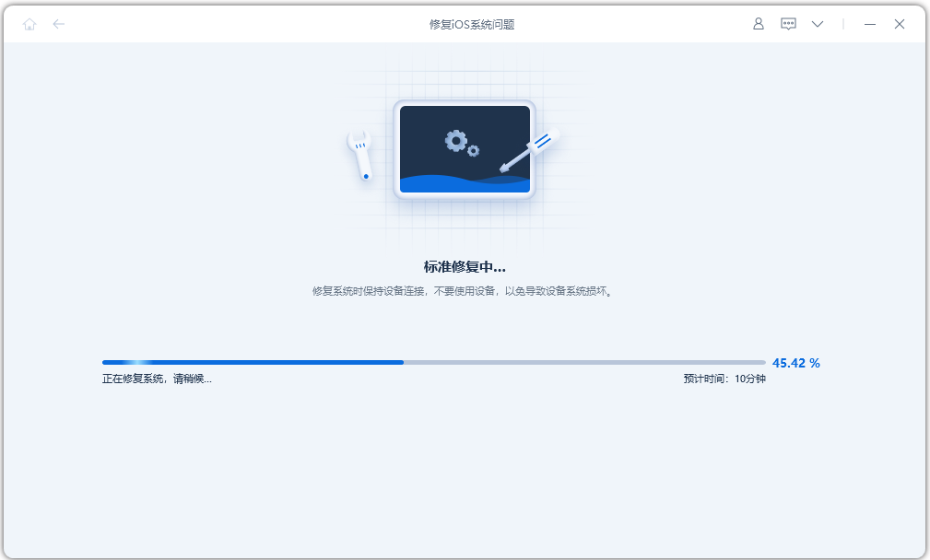Click the tablet repair illustration

(x=465, y=150)
